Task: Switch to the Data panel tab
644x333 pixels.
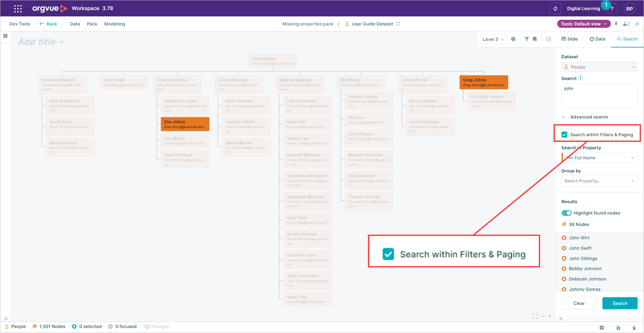Action: point(597,39)
